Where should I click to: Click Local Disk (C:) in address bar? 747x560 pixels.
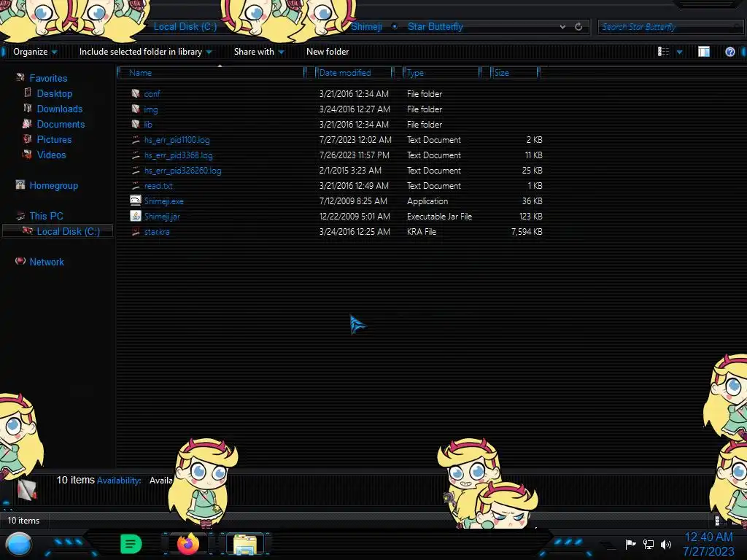(x=185, y=27)
